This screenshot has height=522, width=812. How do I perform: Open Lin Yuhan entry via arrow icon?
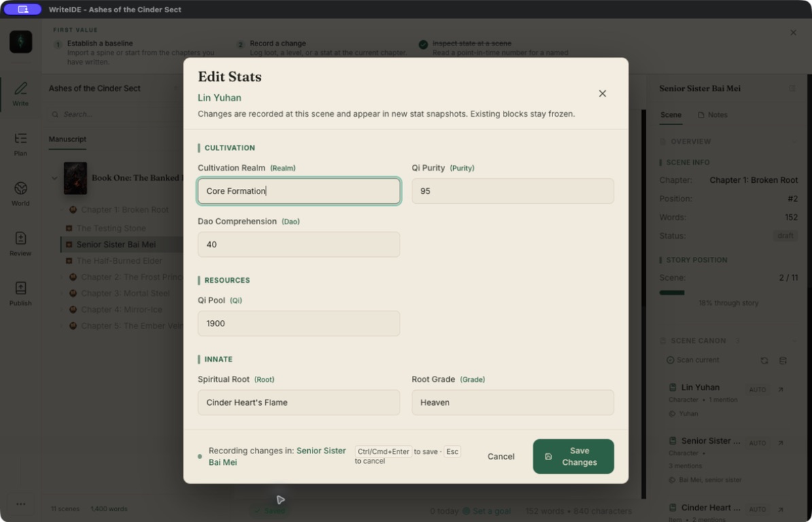click(x=781, y=389)
